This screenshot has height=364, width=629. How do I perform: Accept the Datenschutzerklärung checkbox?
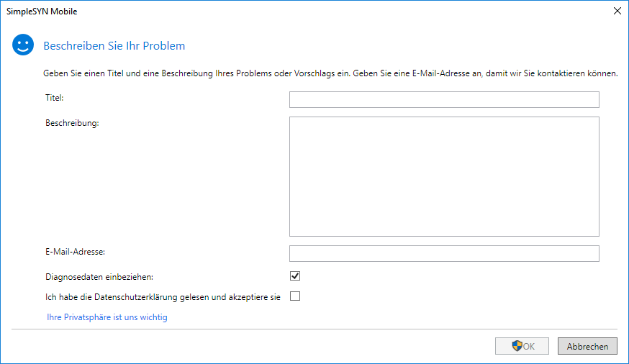pyautogui.click(x=295, y=296)
